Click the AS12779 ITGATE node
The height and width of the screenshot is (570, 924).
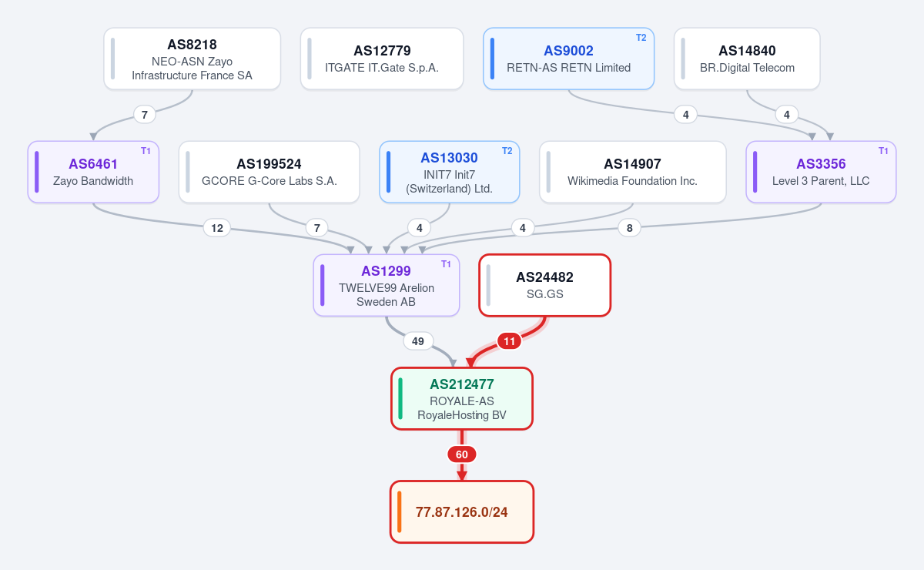tap(382, 59)
